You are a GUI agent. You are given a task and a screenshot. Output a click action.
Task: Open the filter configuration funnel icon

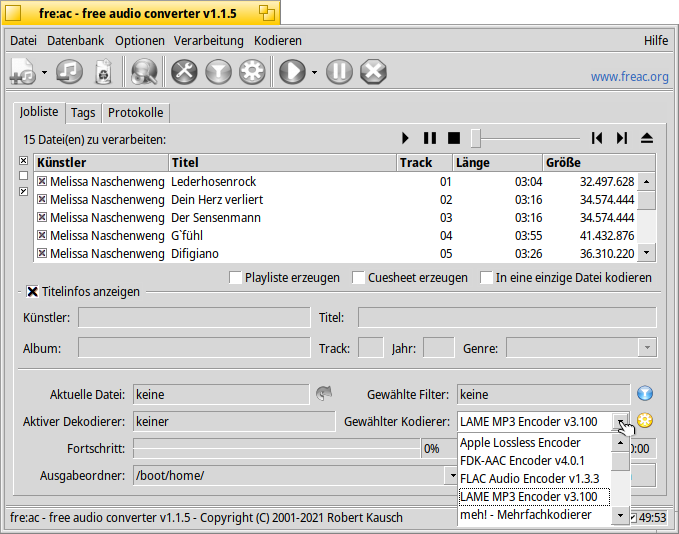[218, 72]
